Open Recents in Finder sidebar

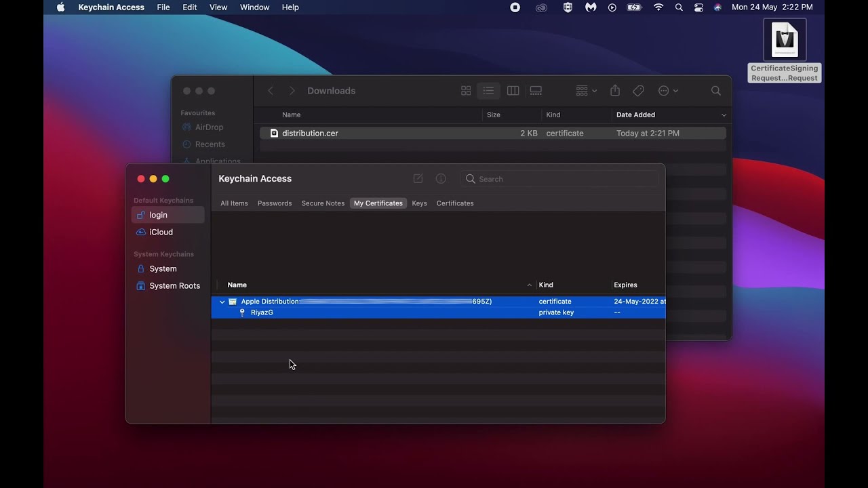coord(203,144)
